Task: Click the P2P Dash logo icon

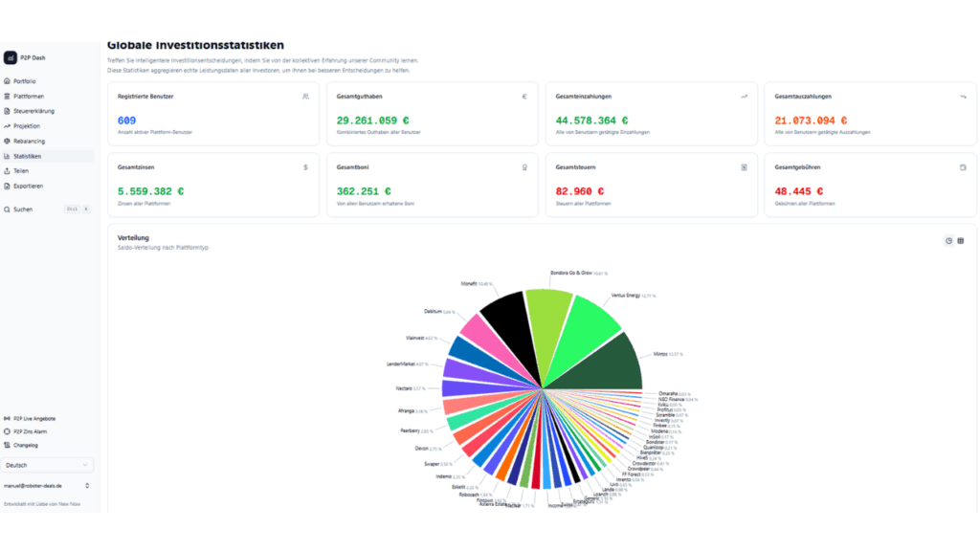Action: 11,57
